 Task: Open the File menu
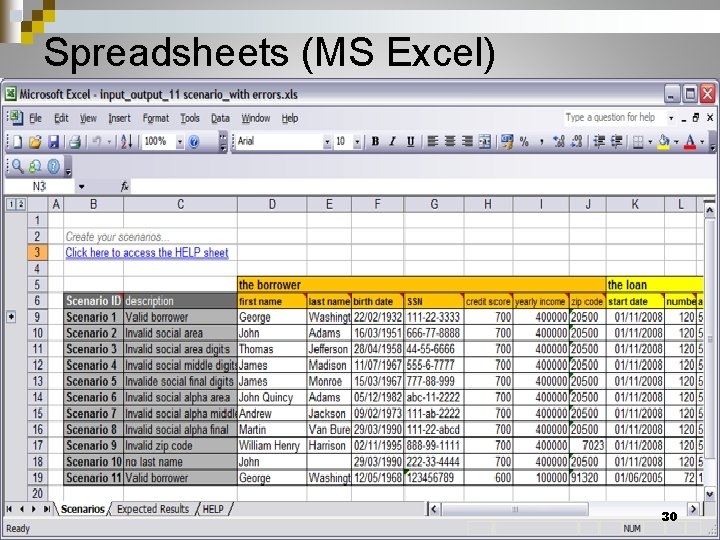[35, 118]
